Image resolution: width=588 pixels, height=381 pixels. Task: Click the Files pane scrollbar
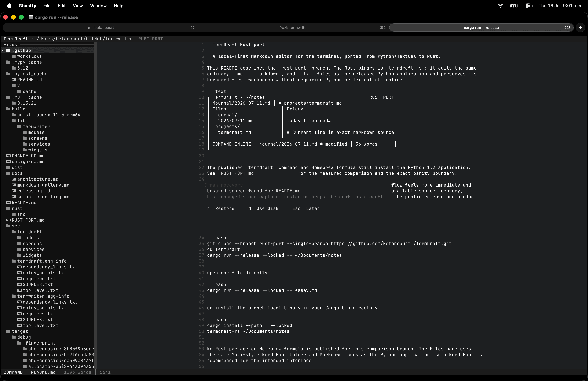95,205
